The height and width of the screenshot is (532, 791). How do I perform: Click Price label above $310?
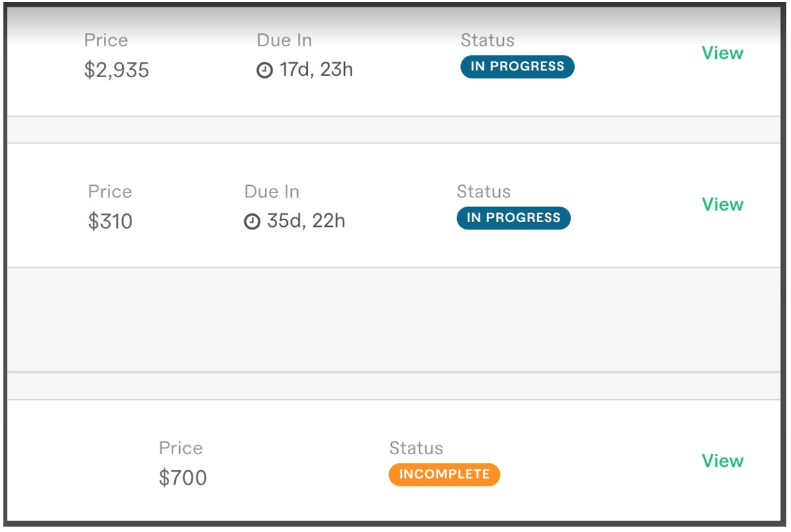(x=110, y=192)
